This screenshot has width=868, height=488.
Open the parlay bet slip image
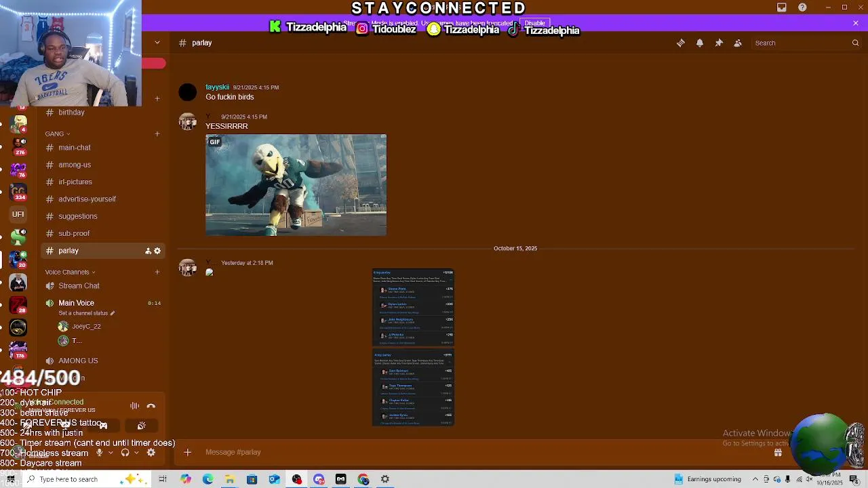(413, 348)
